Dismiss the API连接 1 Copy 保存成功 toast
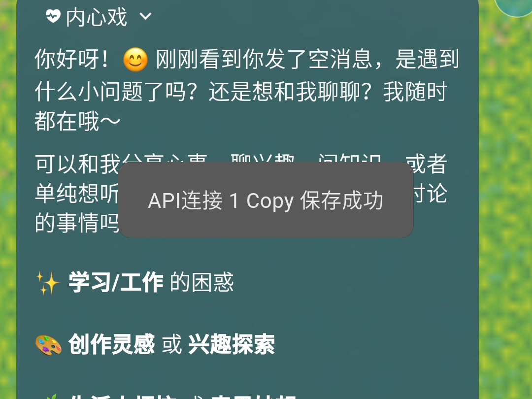The width and height of the screenshot is (532, 399). coord(266,200)
